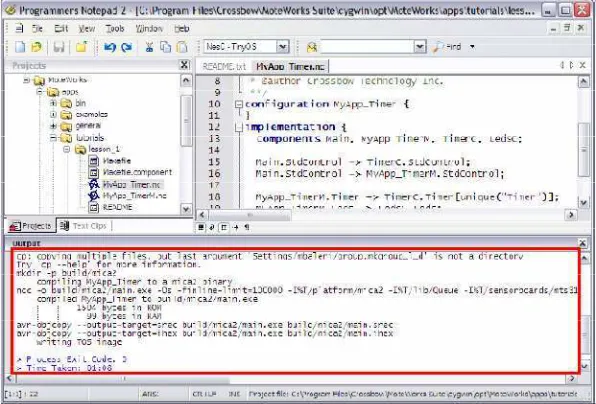Click the editor horizontal scrollbar right arrow
This screenshot has width=596, height=404.
(x=571, y=215)
